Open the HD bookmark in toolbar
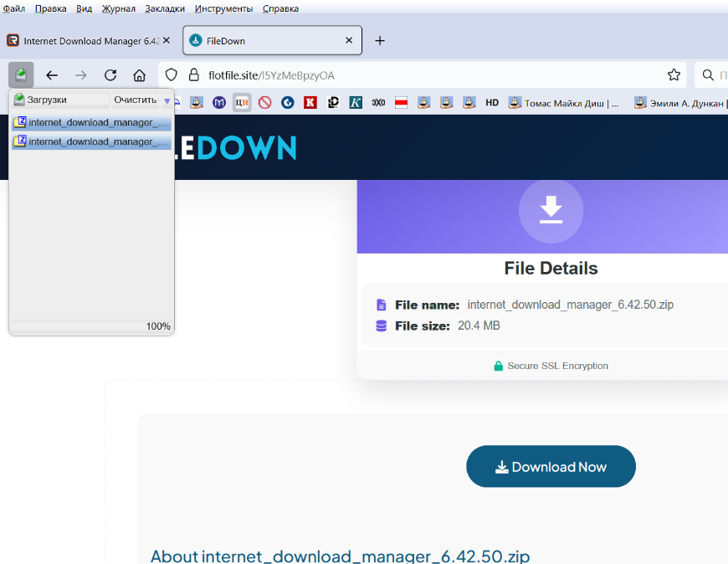Viewport: 728px width, 564px height. (492, 103)
